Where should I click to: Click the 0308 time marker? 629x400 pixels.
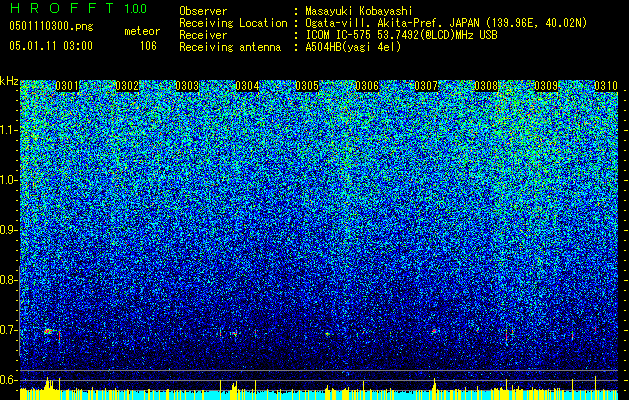point(486,86)
